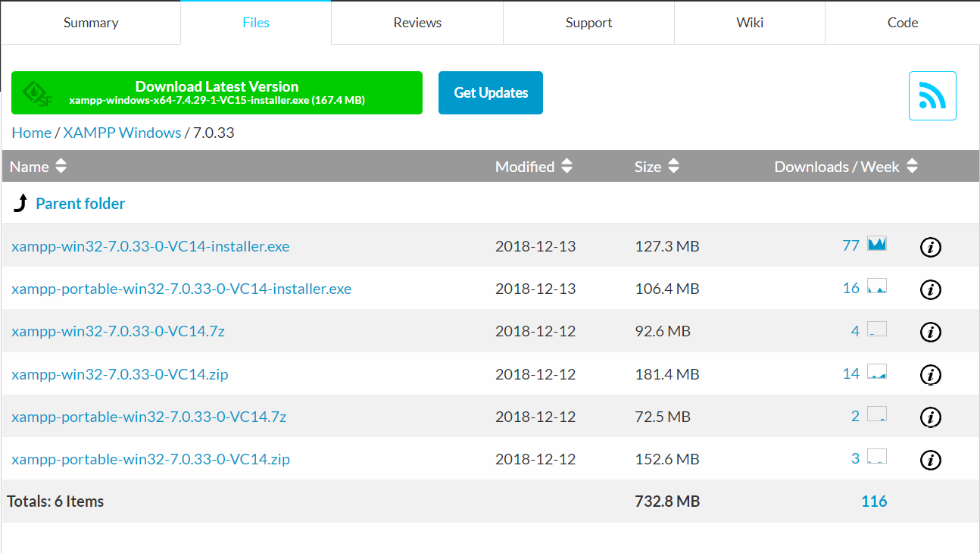The height and width of the screenshot is (553, 980).
Task: Open download stats chart for the 2 downloads row
Action: (877, 414)
